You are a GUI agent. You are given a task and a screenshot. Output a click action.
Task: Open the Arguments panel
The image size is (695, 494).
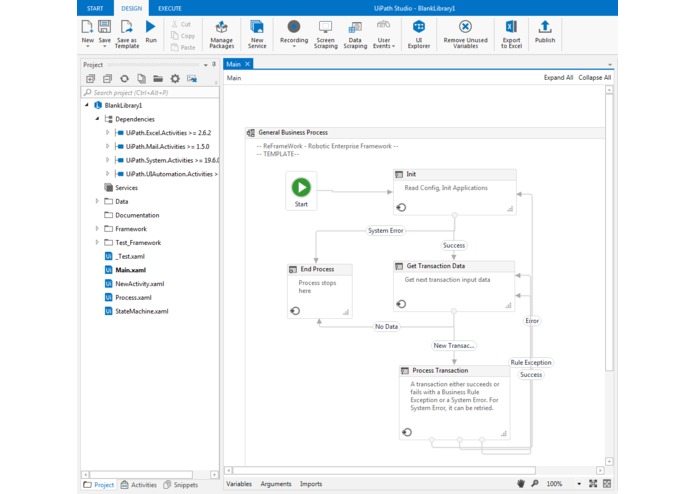tap(276, 484)
